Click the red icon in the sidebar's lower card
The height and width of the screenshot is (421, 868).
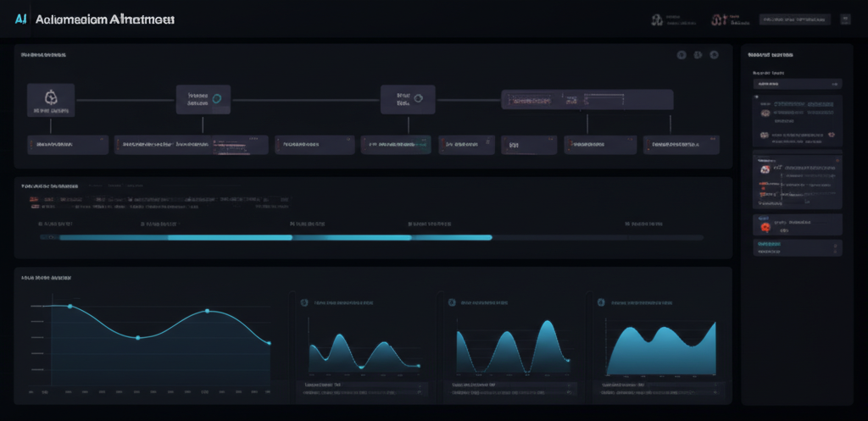[764, 227]
